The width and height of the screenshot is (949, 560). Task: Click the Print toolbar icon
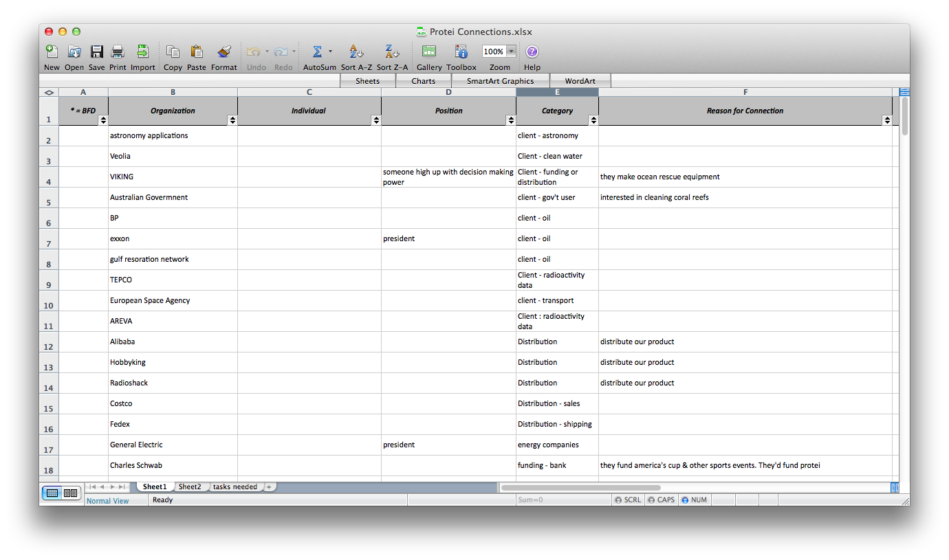pos(118,52)
